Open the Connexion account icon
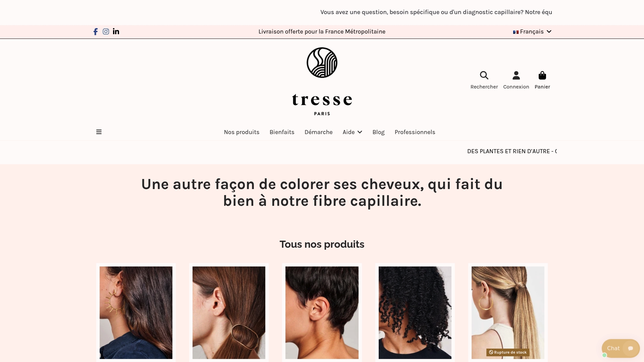This screenshot has width=644, height=362. [x=516, y=75]
